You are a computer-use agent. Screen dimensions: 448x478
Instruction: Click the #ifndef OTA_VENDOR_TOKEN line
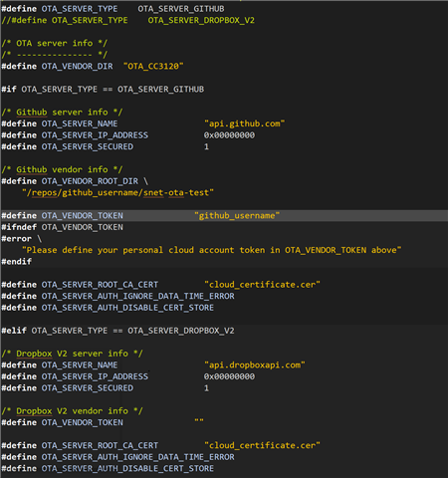63,227
